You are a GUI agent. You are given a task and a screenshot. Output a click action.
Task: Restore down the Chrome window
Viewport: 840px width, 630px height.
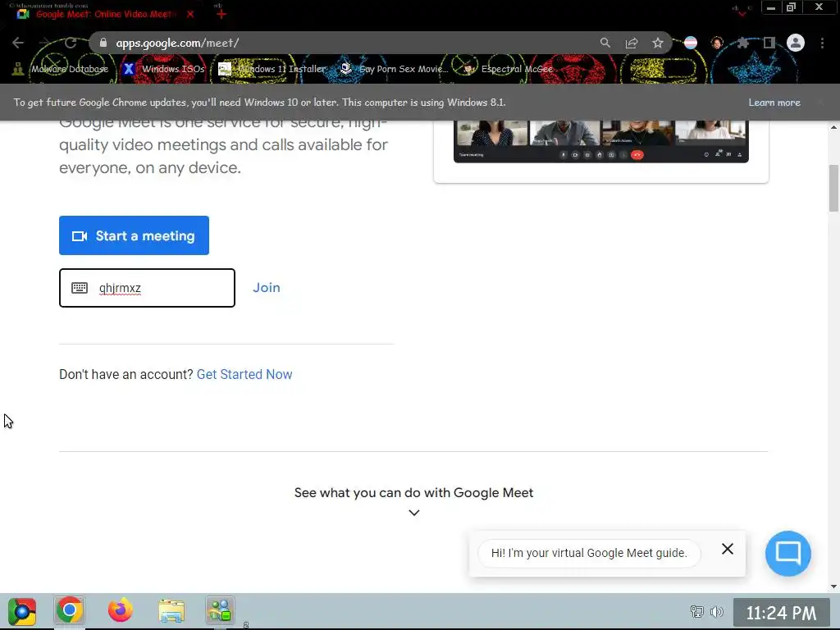792,7
